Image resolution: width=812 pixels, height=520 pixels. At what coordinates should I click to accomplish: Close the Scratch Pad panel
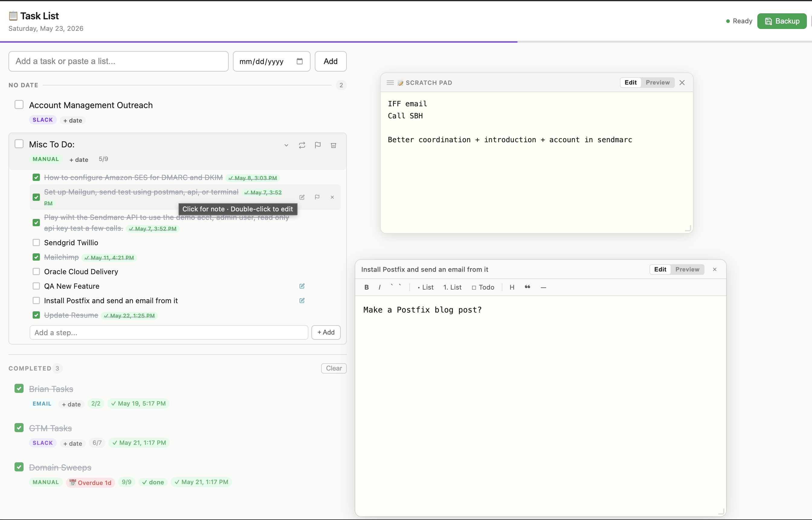(x=682, y=83)
